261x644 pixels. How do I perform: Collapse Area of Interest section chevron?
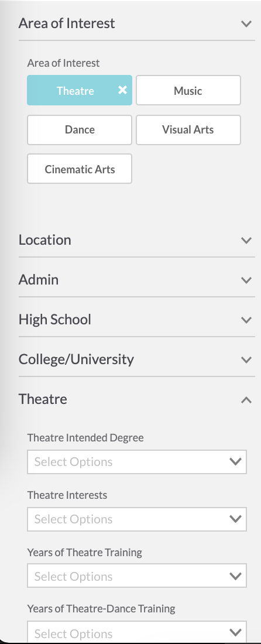(x=246, y=23)
